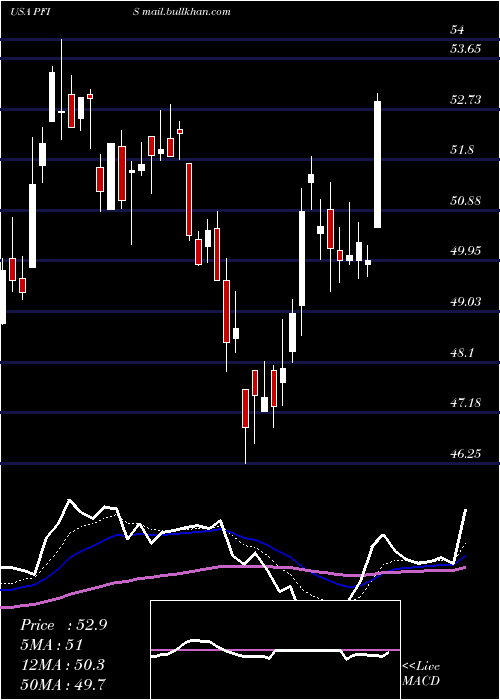Click the 'Price : 52.9' readout
This screenshot has height=700, width=500.
63,625
